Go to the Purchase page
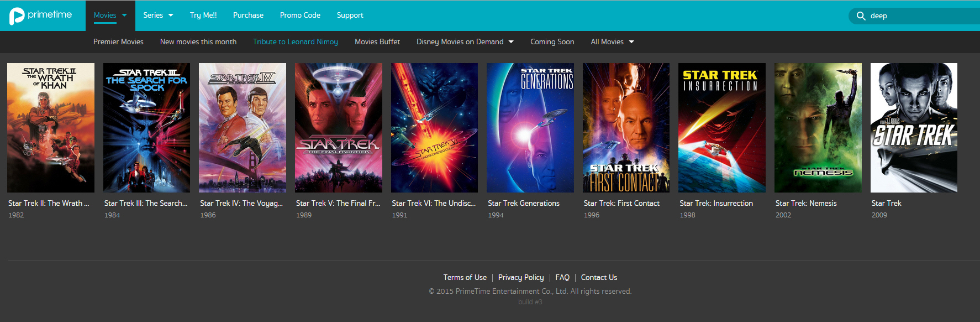980x322 pixels. coord(248,15)
